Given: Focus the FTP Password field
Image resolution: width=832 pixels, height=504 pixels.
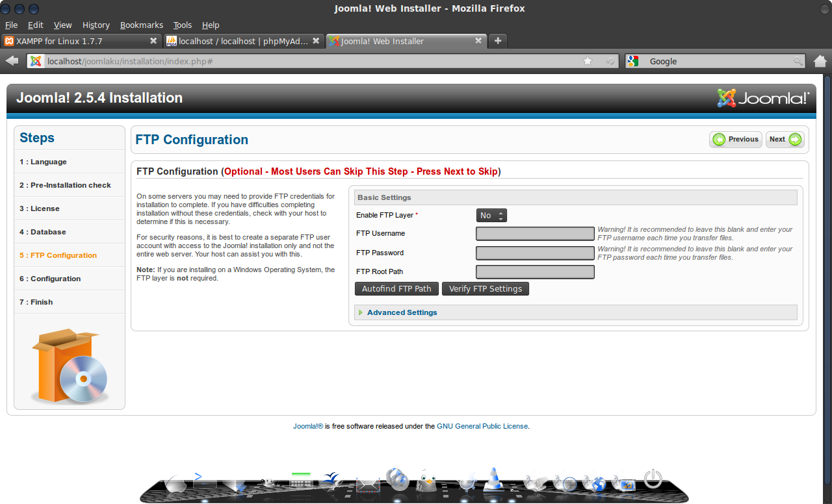Looking at the screenshot, I should [535, 253].
